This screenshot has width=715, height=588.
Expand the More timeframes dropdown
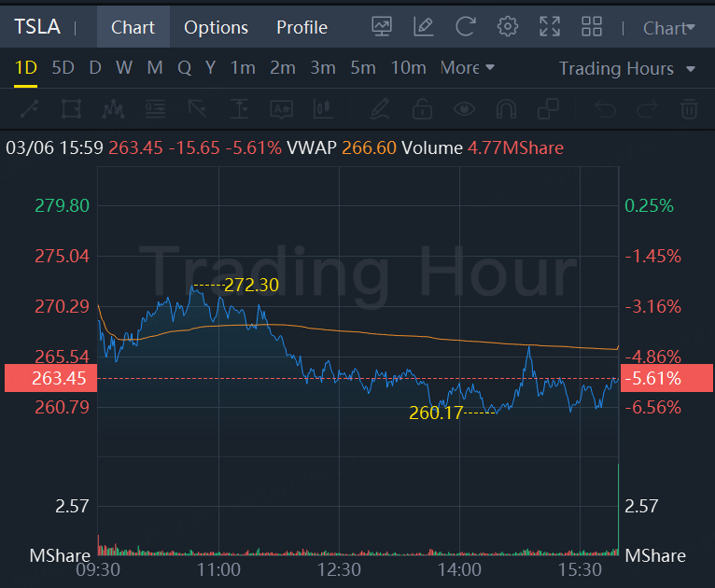click(x=468, y=67)
